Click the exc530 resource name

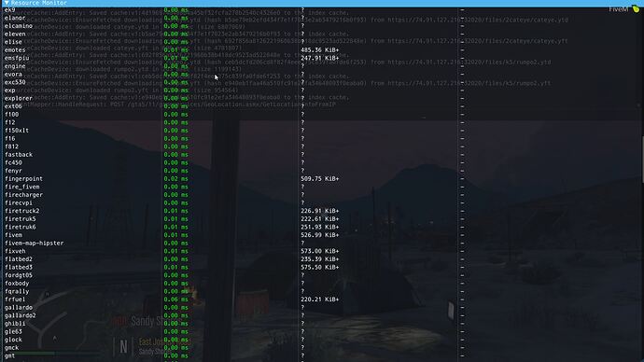point(15,82)
